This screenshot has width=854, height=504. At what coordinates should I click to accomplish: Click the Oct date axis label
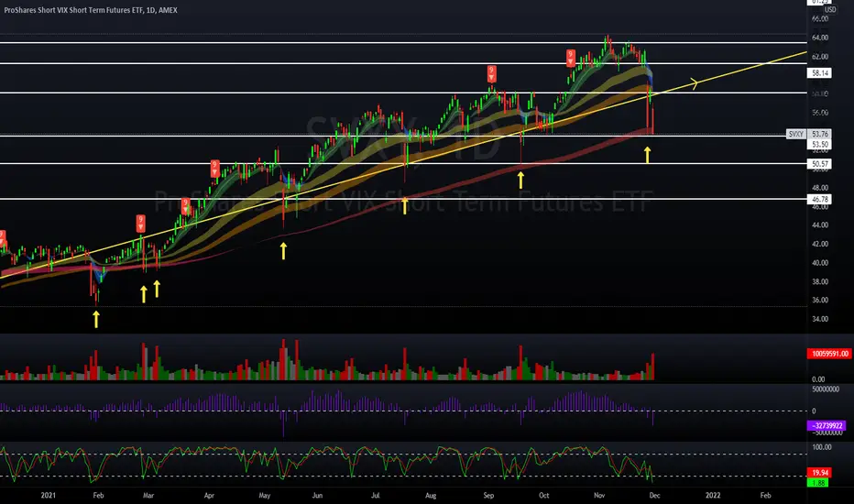[x=544, y=495]
